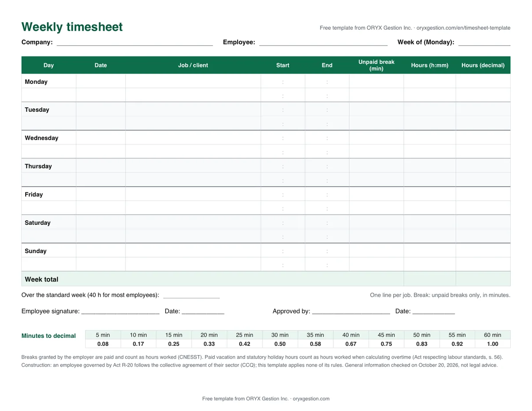Click the '30 min' conversion cell
This screenshot has height=411, width=532.
[280, 335]
